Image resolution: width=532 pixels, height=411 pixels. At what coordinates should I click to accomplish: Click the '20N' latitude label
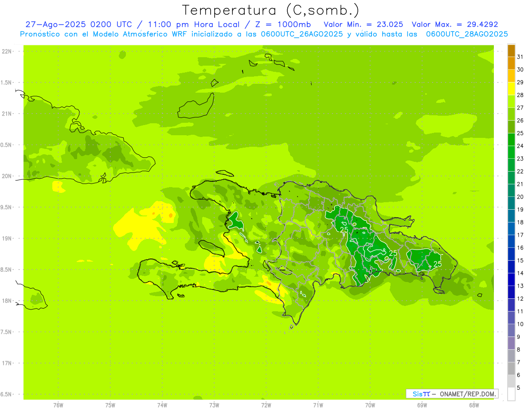click(7, 176)
